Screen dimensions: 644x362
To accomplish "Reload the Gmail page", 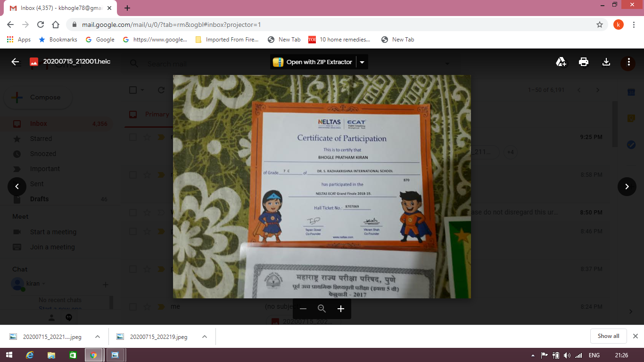I will pyautogui.click(x=41, y=25).
